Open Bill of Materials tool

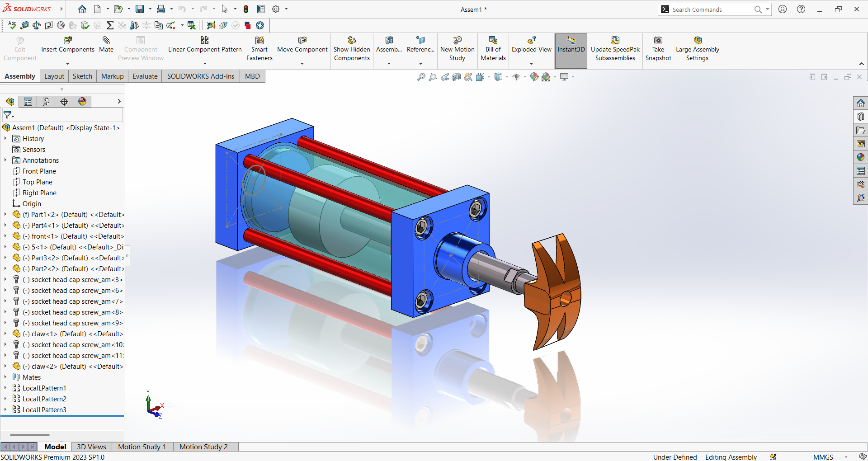coord(493,49)
